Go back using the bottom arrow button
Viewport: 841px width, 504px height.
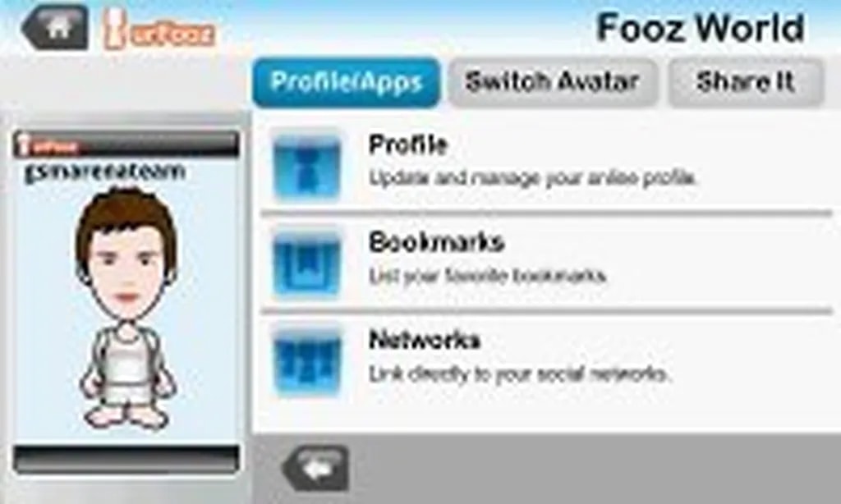pyautogui.click(x=316, y=468)
